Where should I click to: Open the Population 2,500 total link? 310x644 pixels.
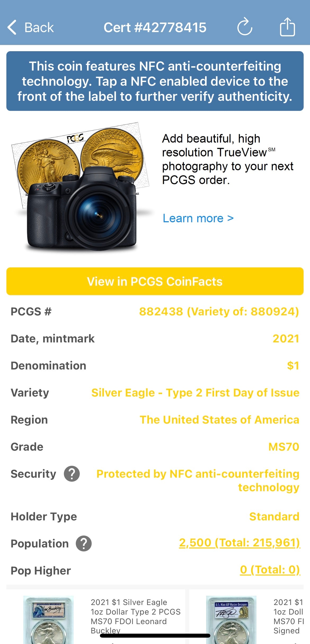click(240, 543)
